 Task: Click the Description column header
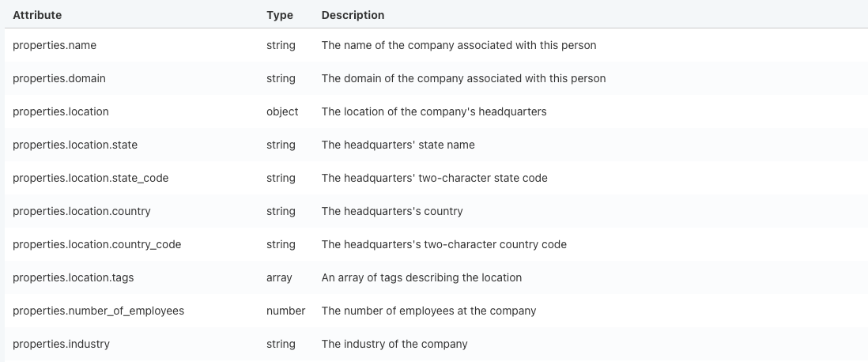point(353,16)
